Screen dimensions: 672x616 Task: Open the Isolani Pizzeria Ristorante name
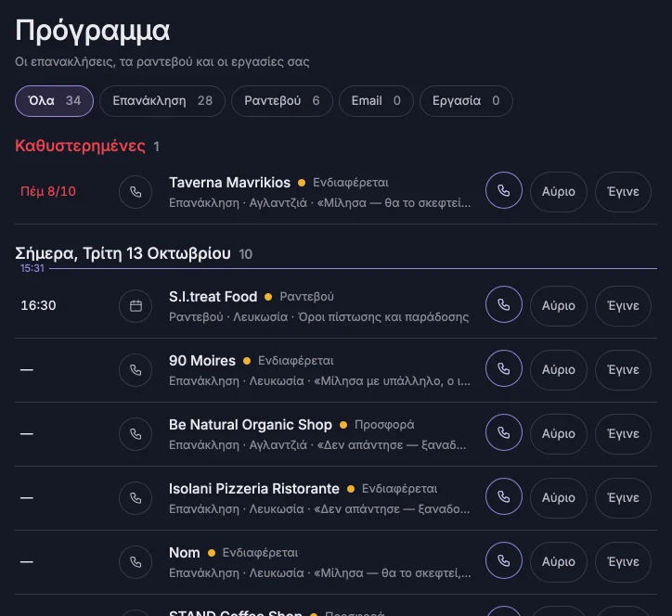point(254,489)
